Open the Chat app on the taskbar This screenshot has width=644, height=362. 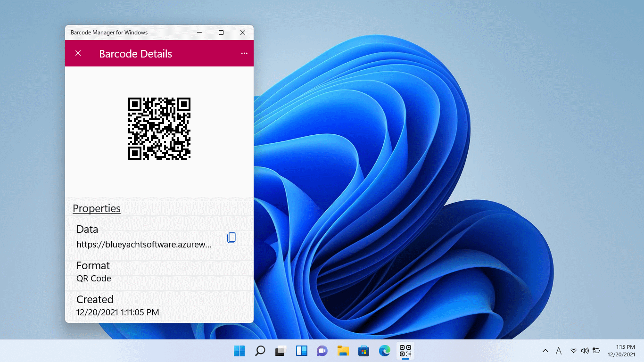click(322, 351)
